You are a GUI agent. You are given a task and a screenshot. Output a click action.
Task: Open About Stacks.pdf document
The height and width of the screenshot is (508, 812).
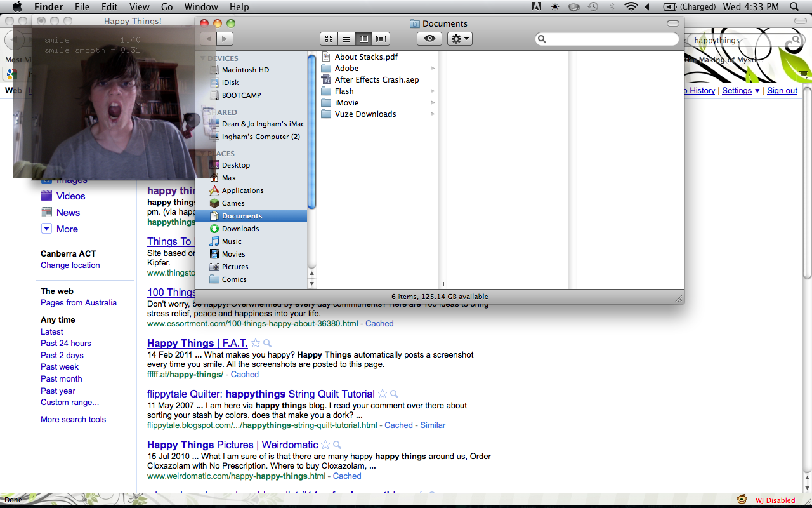pyautogui.click(x=366, y=57)
